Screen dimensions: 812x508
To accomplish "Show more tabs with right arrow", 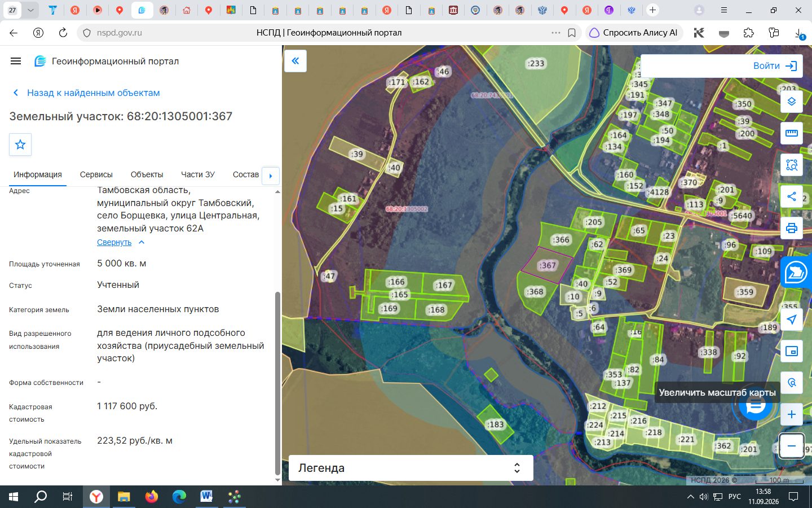I will (x=271, y=176).
